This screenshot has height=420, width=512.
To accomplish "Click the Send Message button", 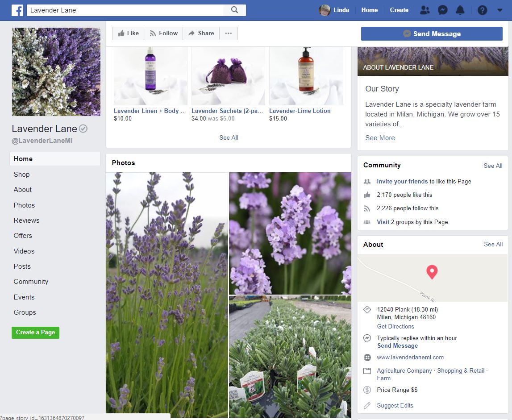I will click(432, 34).
